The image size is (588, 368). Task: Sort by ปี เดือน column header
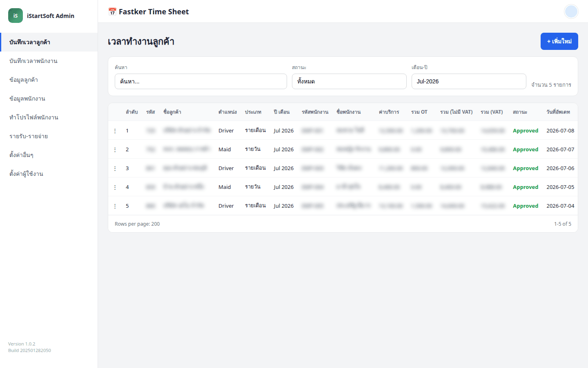pos(282,112)
